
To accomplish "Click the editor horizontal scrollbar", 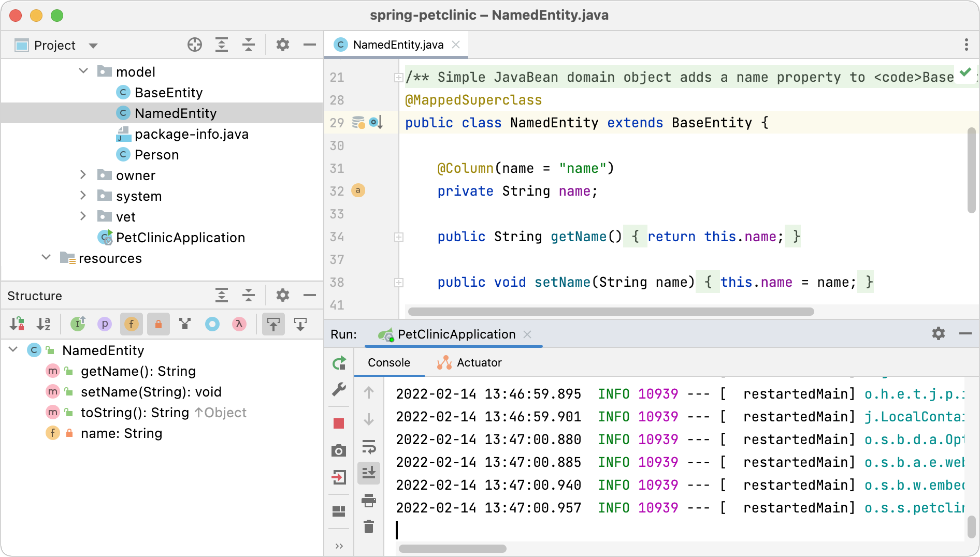I will tap(611, 312).
